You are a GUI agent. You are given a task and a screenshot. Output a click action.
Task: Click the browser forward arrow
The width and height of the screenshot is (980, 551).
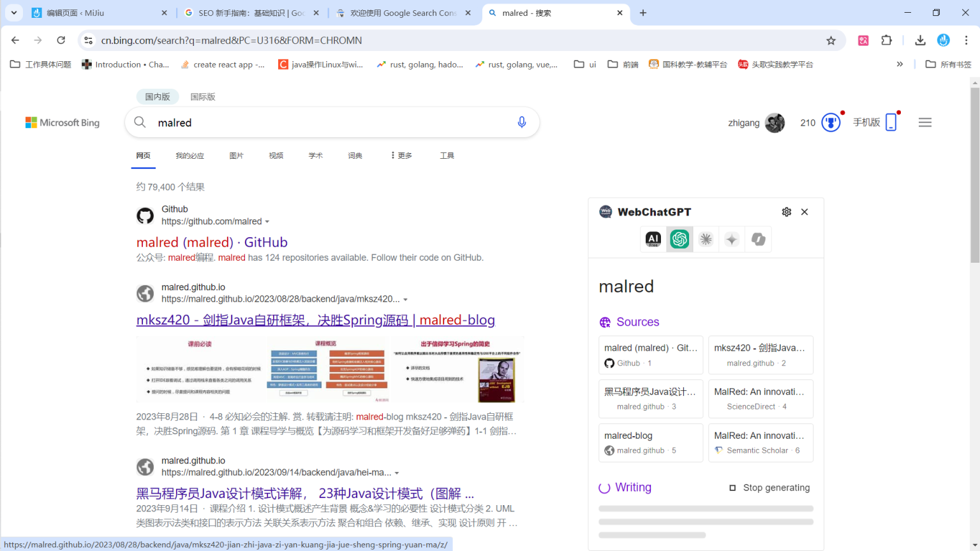38,40
